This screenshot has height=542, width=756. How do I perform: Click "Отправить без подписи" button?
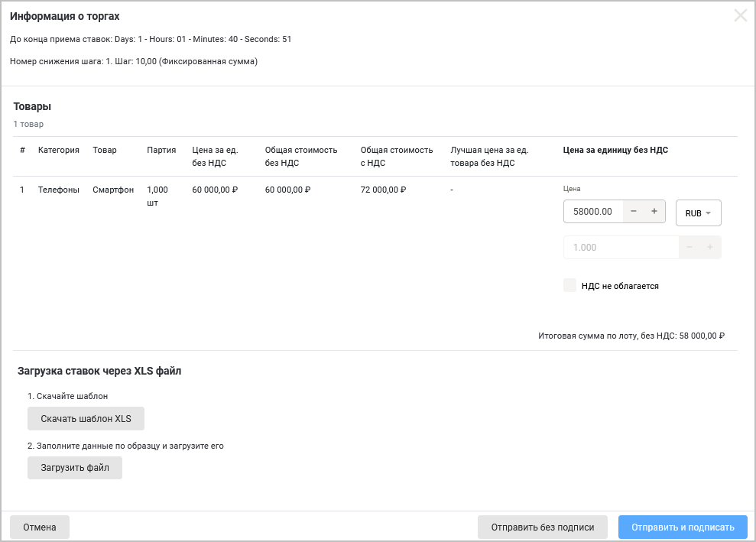542,527
